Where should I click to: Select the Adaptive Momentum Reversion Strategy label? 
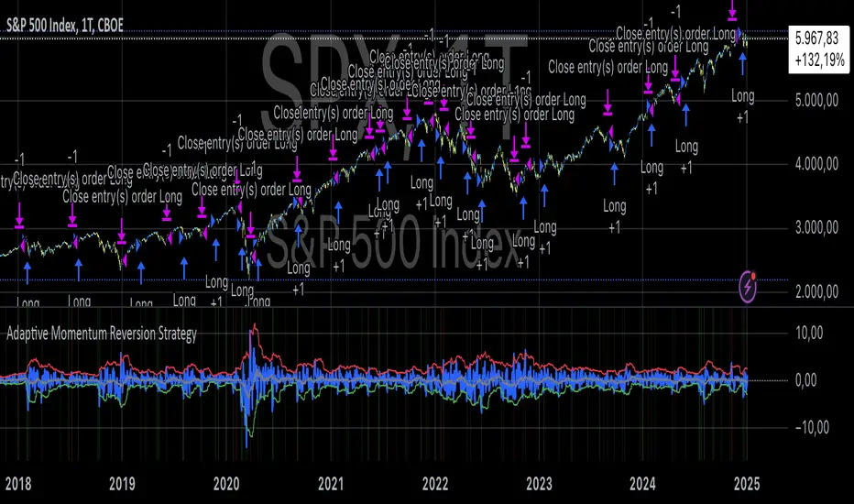[102, 334]
